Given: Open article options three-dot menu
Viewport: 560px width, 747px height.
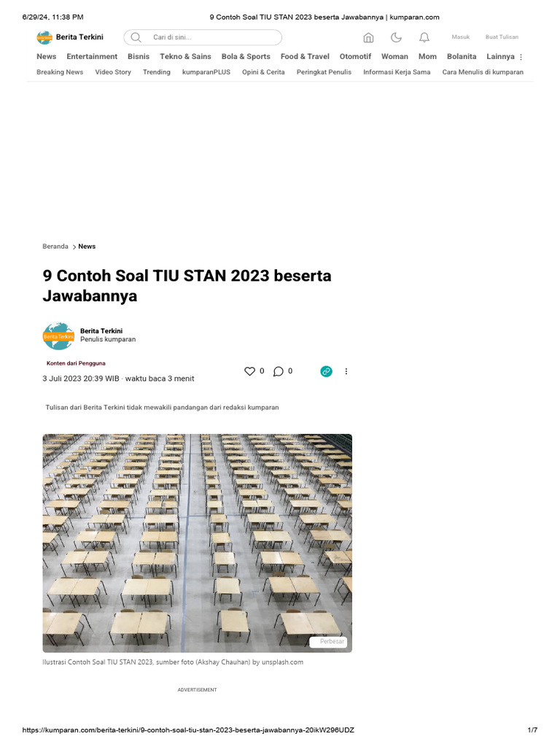Looking at the screenshot, I should click(x=346, y=371).
